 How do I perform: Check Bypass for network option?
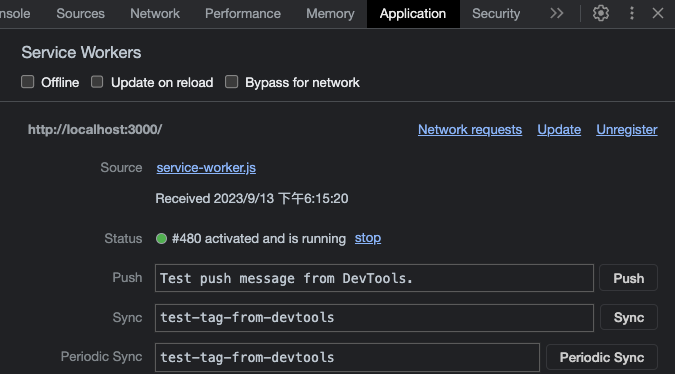[231, 82]
